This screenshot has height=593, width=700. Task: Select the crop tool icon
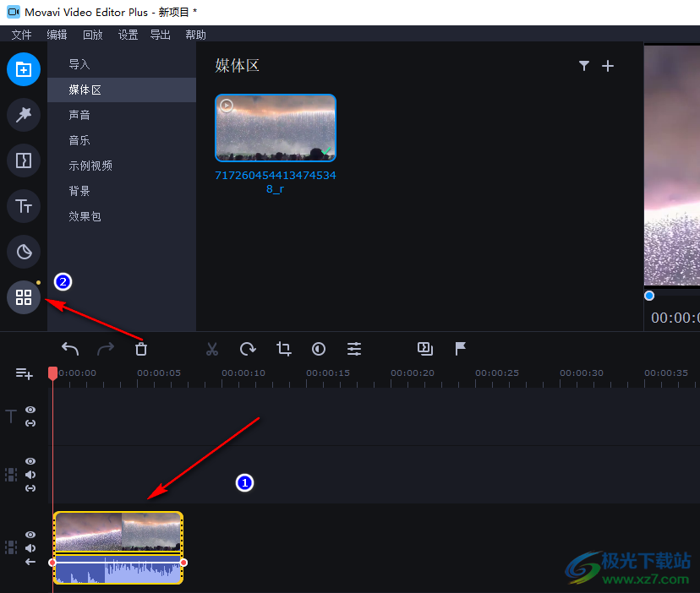pos(283,349)
